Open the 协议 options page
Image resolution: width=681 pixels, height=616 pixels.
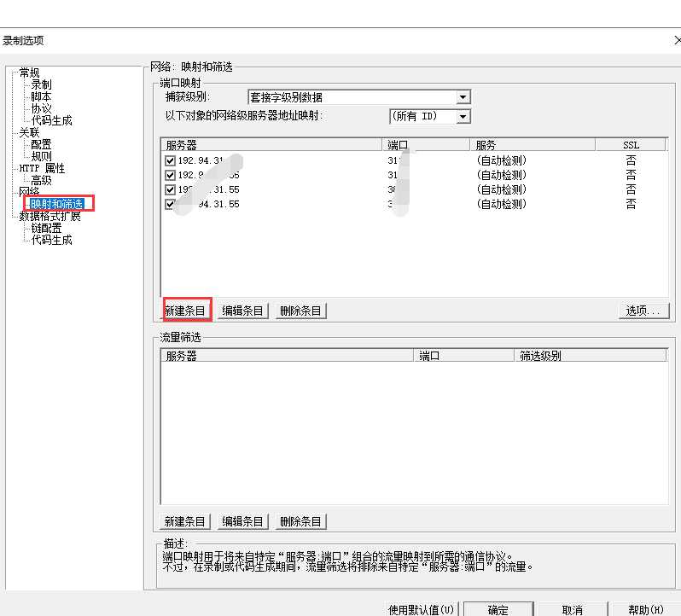[41, 108]
